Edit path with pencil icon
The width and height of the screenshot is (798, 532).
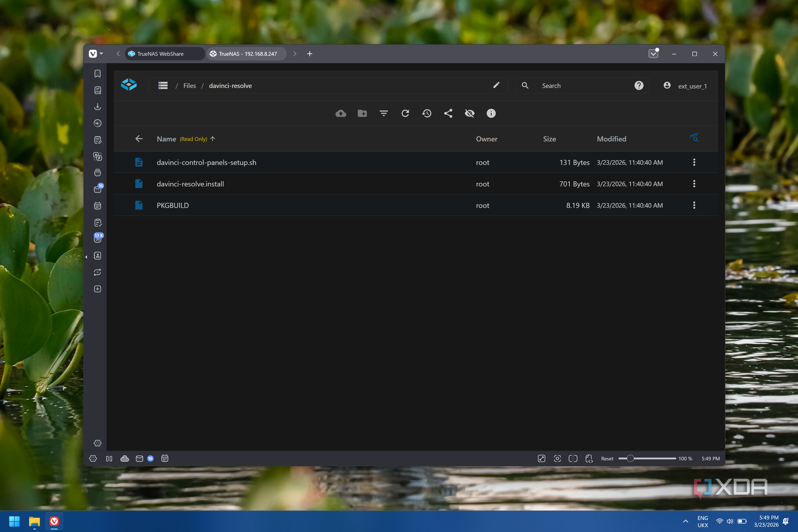tap(496, 85)
